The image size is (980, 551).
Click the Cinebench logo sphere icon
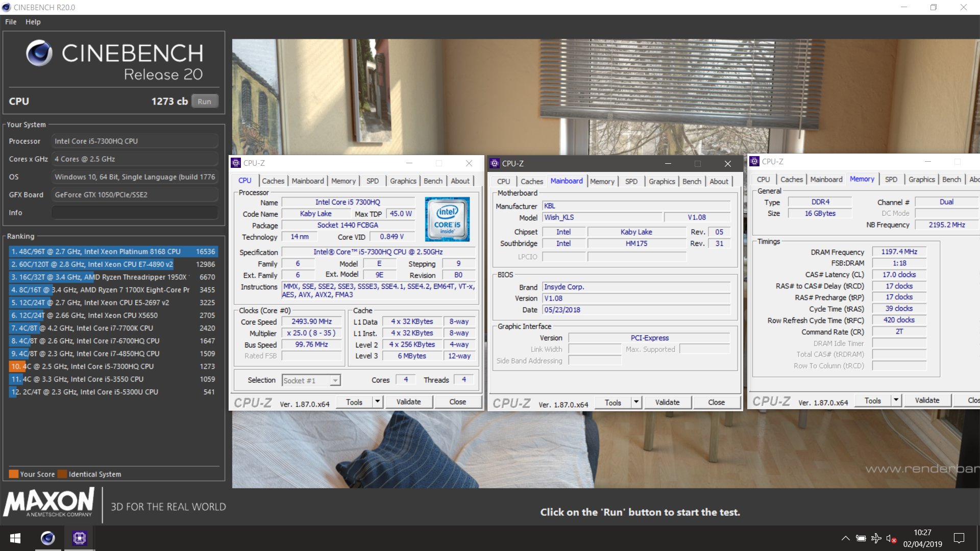tap(39, 53)
